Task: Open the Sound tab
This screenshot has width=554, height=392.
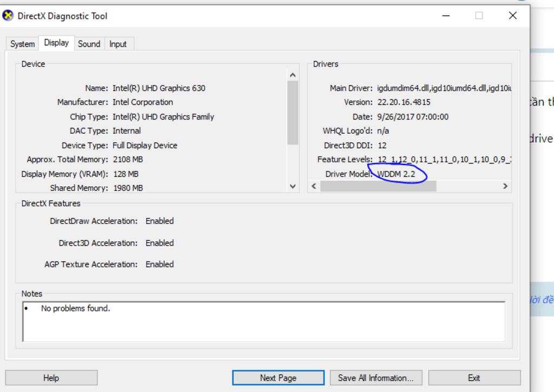Action: click(x=89, y=44)
